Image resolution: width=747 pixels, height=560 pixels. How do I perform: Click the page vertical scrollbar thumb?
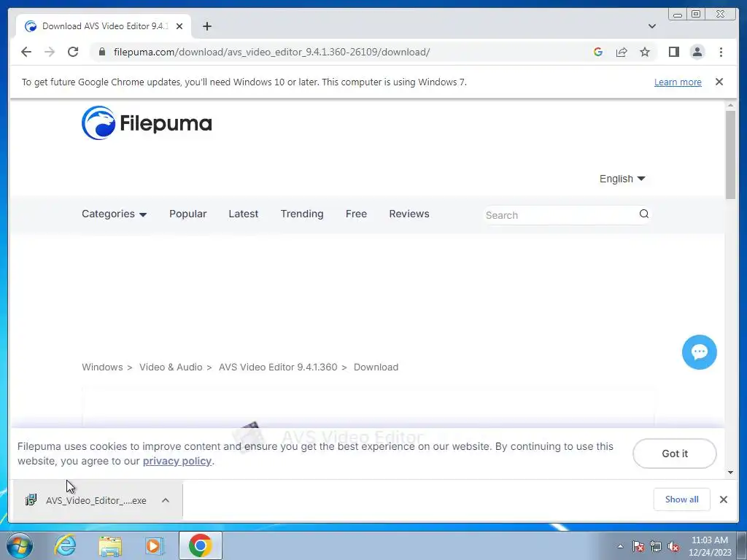[730, 155]
